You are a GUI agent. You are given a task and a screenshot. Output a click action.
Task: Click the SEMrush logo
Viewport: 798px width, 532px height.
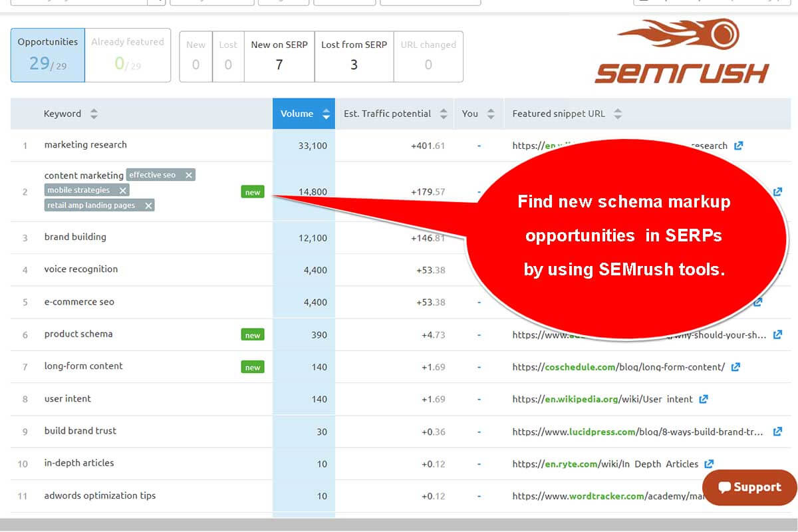[682, 53]
